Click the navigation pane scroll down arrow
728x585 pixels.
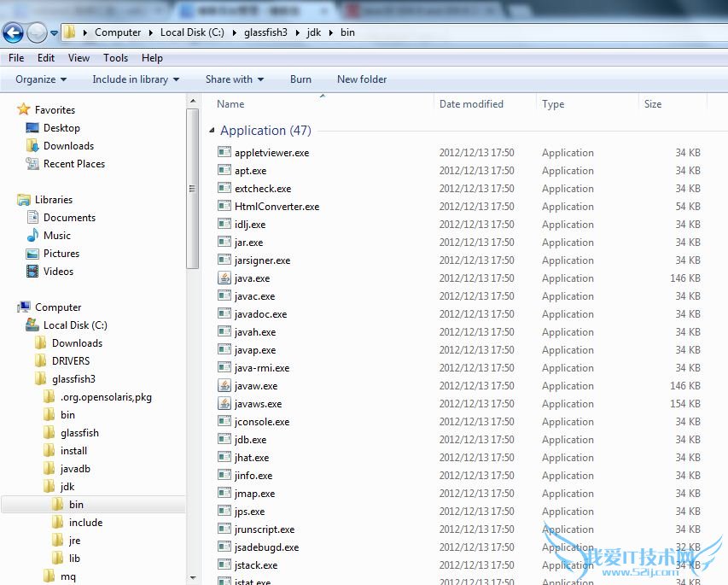coord(193,577)
